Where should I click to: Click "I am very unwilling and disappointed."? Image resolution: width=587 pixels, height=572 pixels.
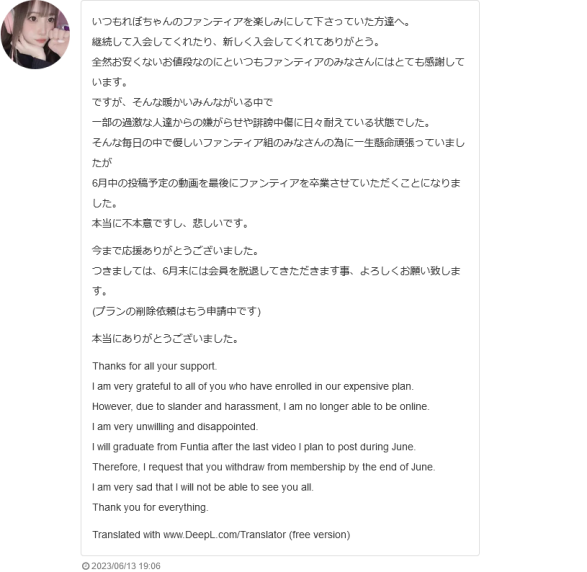click(x=175, y=427)
